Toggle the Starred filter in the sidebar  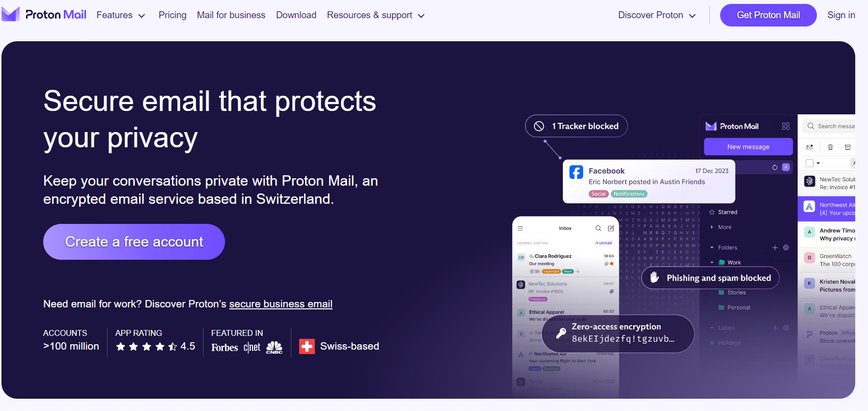[x=727, y=212]
